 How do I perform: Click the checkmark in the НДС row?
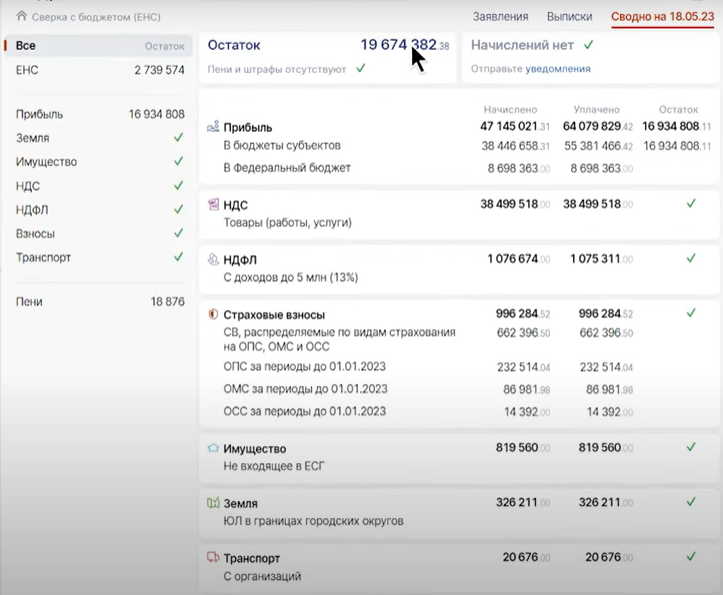point(691,203)
